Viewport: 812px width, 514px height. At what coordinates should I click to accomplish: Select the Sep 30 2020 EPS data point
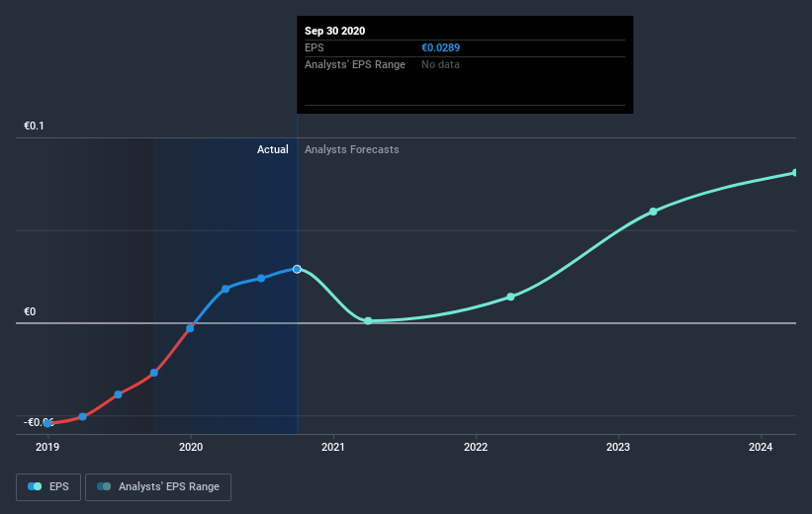coord(297,269)
